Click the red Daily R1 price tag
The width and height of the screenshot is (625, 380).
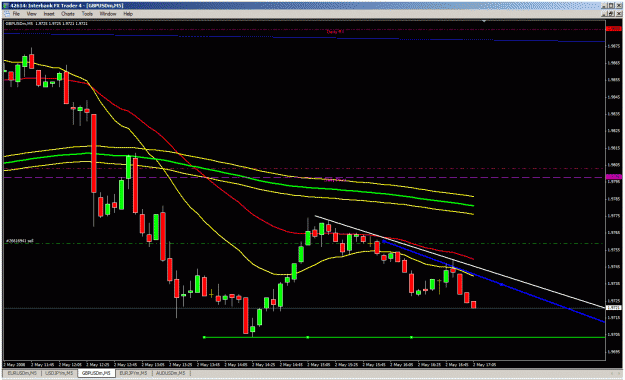[613, 29]
